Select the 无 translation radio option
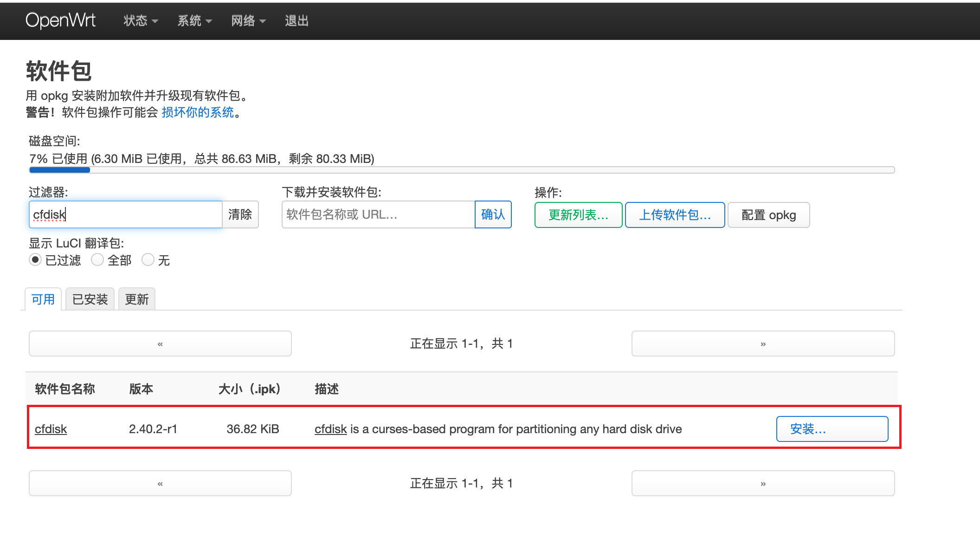Image resolution: width=980 pixels, height=558 pixels. (148, 260)
